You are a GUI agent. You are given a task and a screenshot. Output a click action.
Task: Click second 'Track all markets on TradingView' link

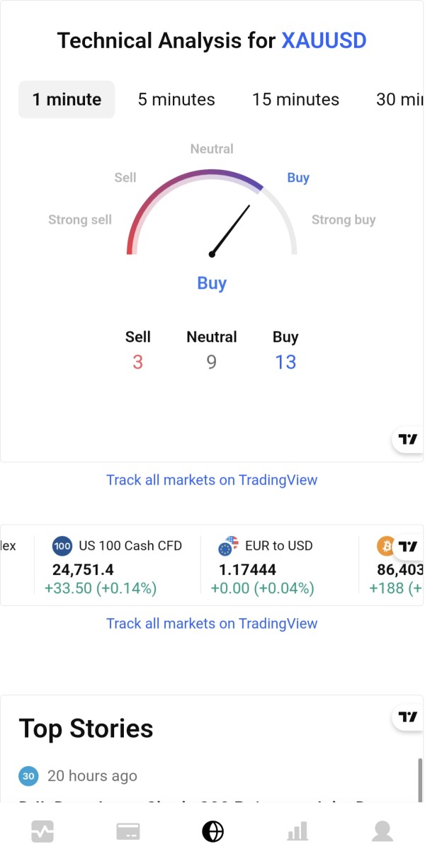212,624
